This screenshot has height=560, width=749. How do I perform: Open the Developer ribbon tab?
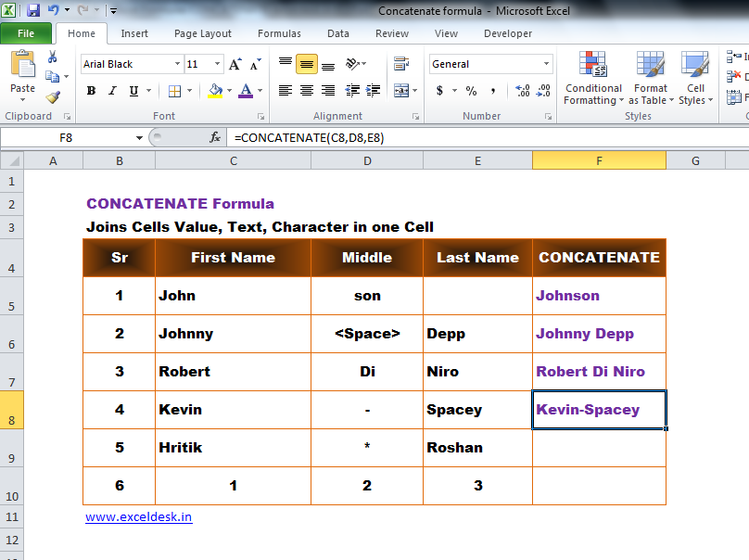(507, 32)
